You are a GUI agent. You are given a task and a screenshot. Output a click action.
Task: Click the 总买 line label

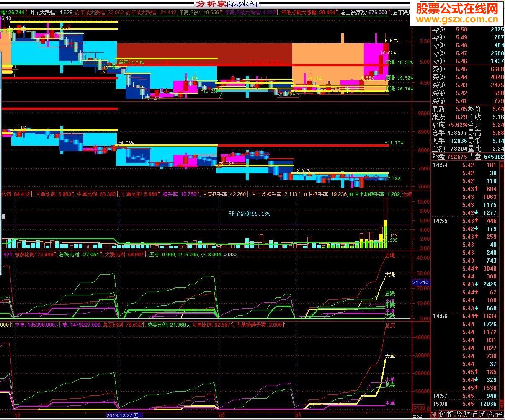[390, 325]
